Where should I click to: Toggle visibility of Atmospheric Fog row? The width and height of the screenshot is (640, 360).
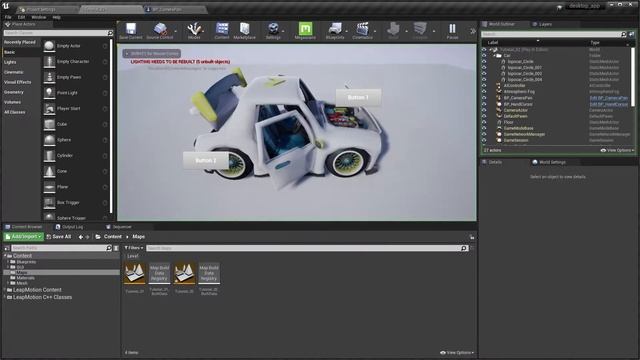click(x=484, y=92)
